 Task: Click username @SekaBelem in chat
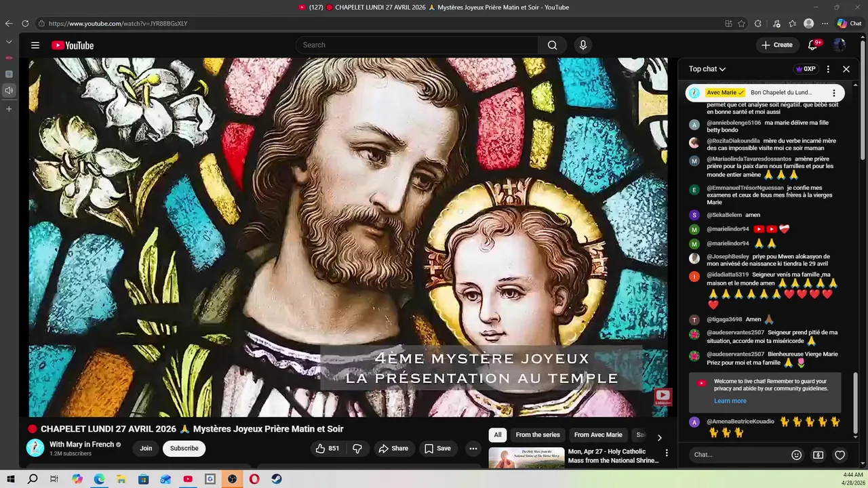click(x=724, y=215)
